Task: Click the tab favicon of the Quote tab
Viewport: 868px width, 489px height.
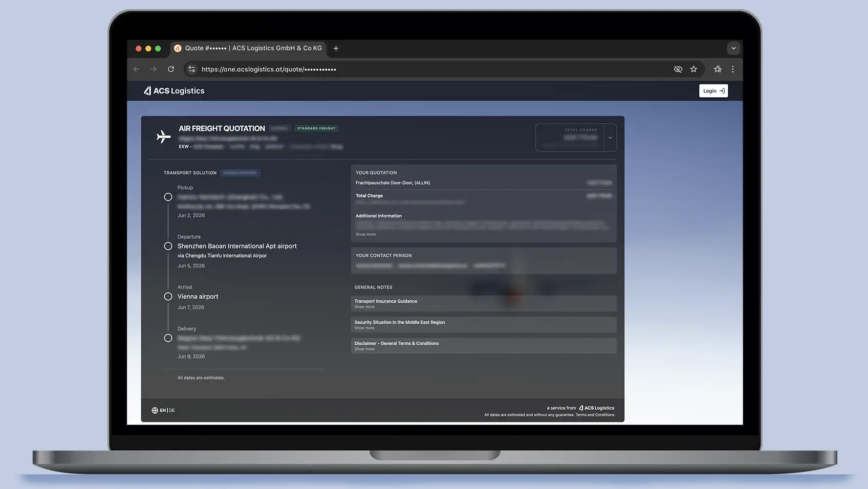Action: coord(178,48)
